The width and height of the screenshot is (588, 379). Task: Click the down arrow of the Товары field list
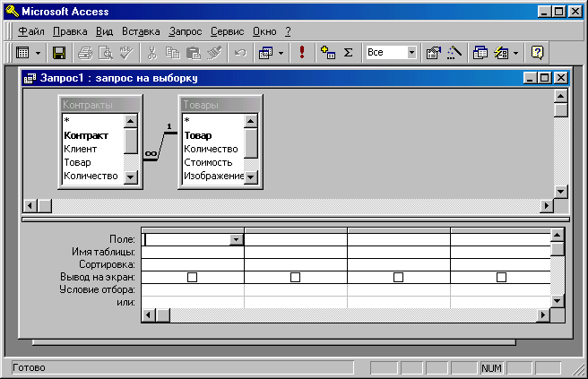coord(250,177)
